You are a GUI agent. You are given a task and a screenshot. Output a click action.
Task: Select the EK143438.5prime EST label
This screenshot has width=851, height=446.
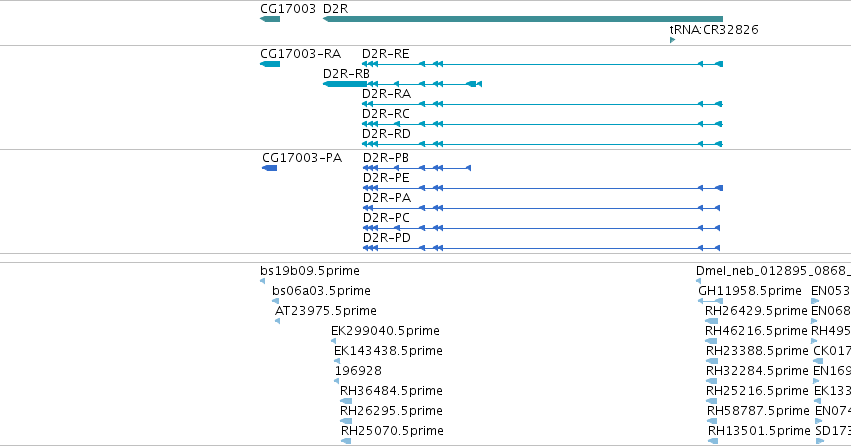pyautogui.click(x=389, y=351)
